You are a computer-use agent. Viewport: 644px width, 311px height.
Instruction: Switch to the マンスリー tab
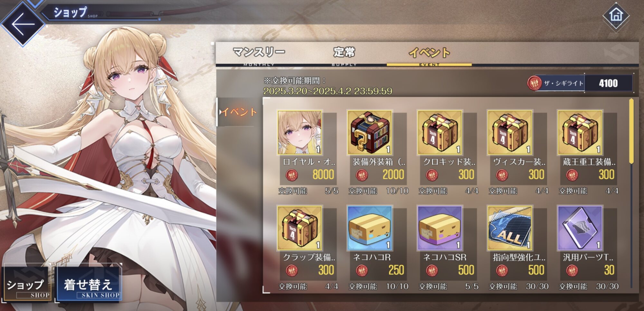[x=259, y=54]
